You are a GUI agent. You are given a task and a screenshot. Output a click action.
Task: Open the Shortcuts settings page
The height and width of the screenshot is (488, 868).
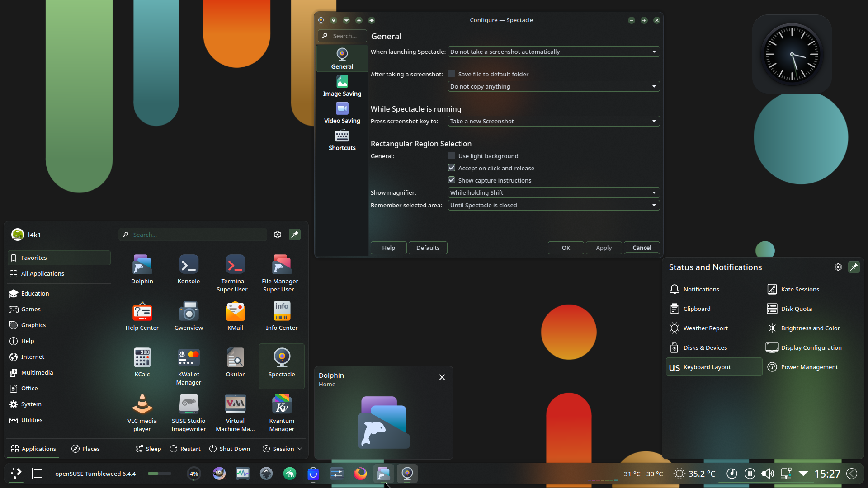[342, 140]
